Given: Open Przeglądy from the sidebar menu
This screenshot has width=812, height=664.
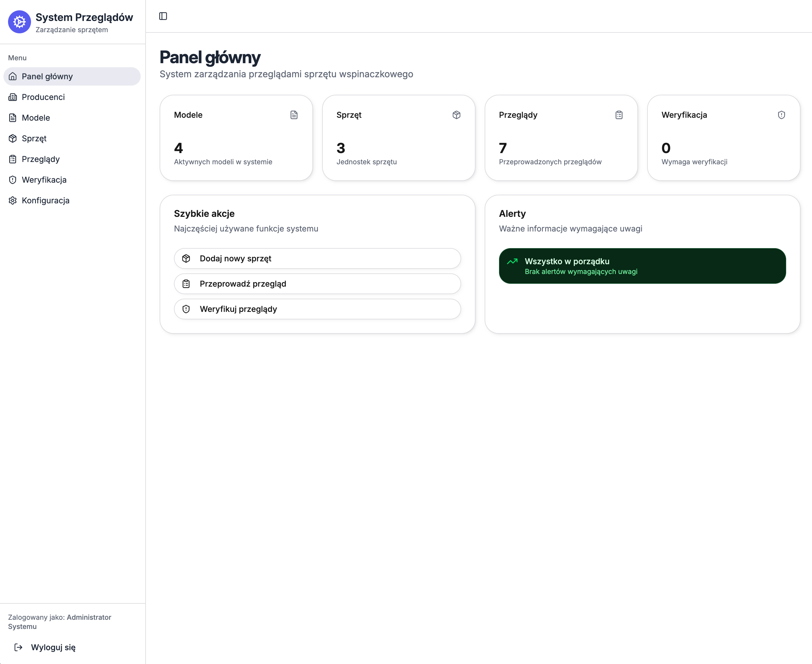Looking at the screenshot, I should [x=40, y=159].
